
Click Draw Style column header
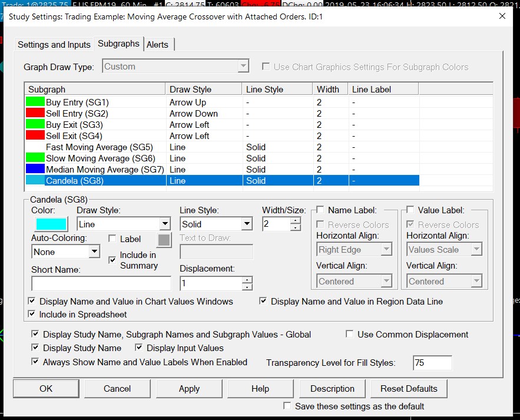pyautogui.click(x=204, y=89)
